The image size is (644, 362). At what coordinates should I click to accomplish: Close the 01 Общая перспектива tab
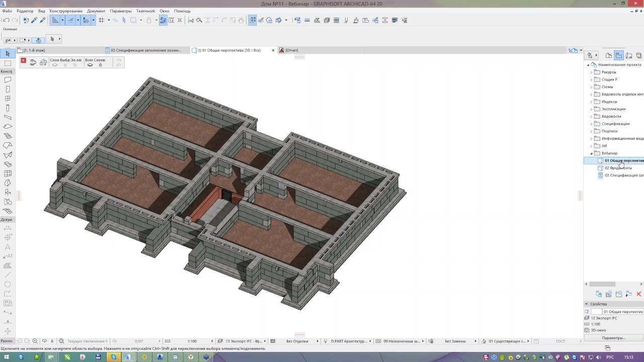273,50
